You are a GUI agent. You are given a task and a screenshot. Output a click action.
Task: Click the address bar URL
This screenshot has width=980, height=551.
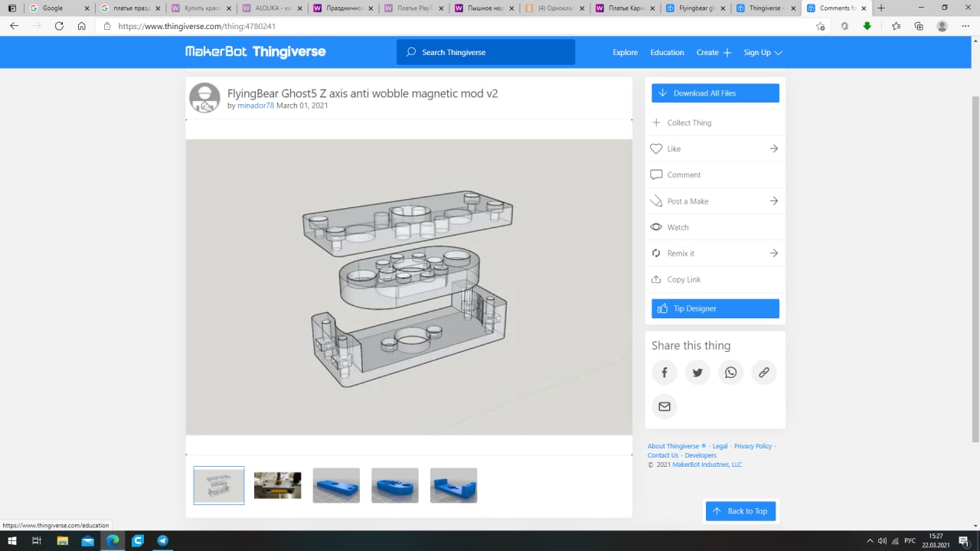(x=197, y=26)
